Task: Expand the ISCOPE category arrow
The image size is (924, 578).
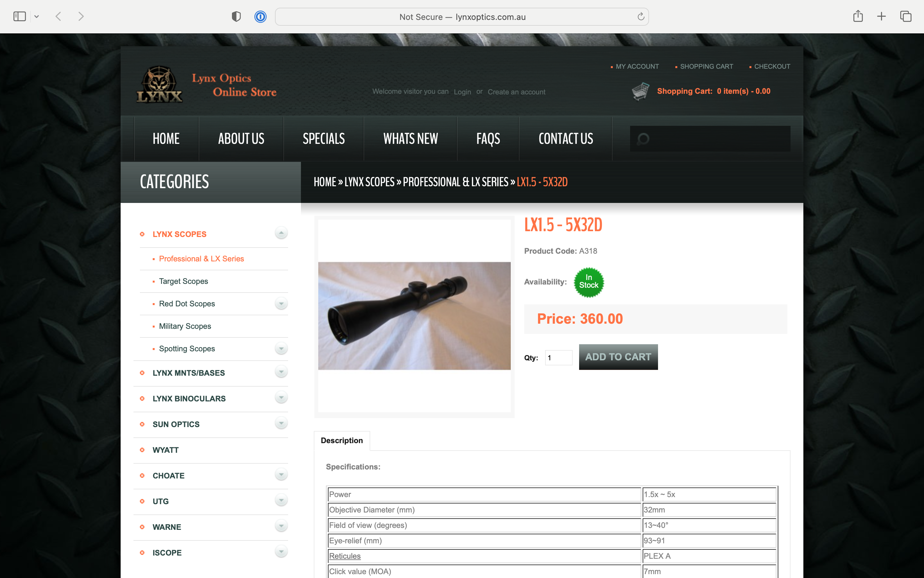Action: [281, 552]
